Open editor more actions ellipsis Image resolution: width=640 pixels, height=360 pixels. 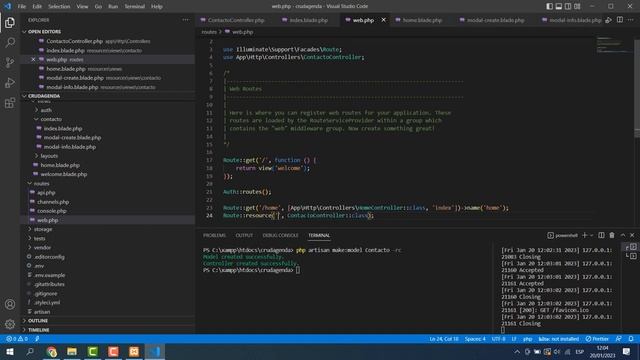(x=631, y=20)
